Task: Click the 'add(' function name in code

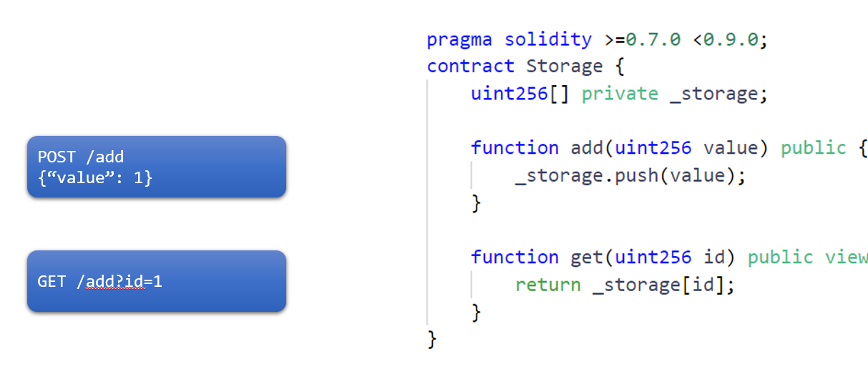Action: click(x=592, y=148)
